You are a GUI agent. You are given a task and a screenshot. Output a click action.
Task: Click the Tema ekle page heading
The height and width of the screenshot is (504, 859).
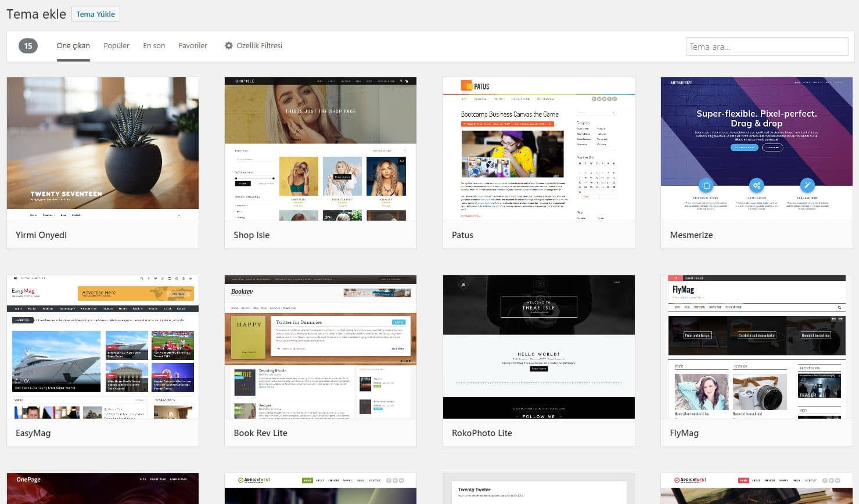36,14
